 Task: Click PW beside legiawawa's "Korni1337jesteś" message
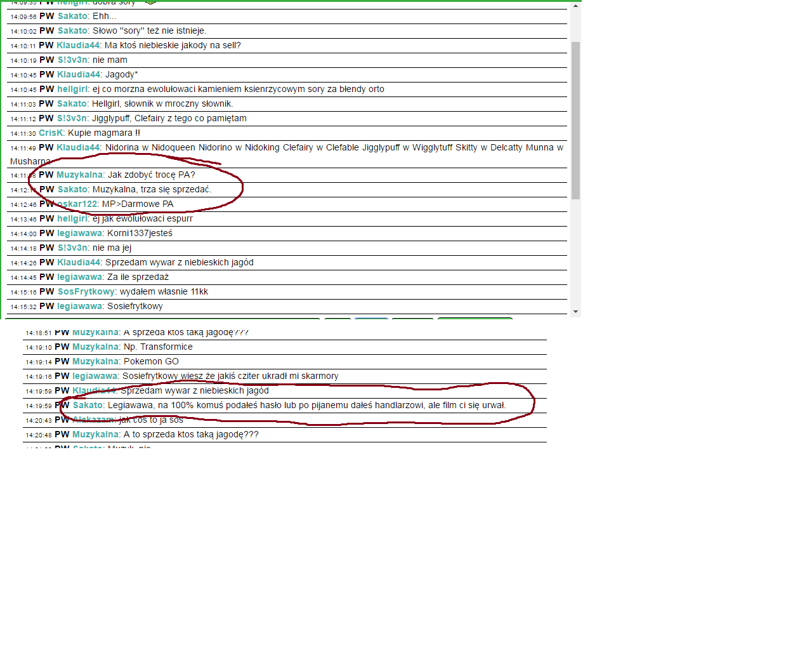[x=47, y=234]
